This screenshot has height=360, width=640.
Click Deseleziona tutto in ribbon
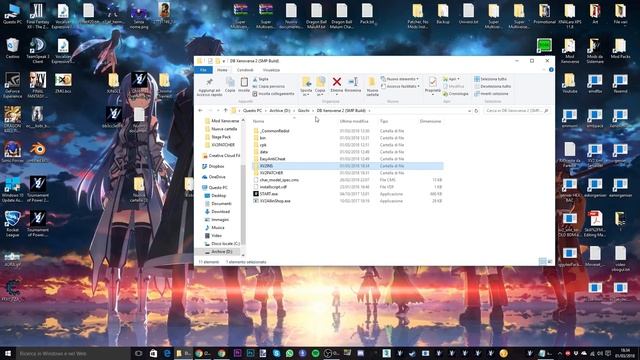pyautogui.click(x=492, y=87)
